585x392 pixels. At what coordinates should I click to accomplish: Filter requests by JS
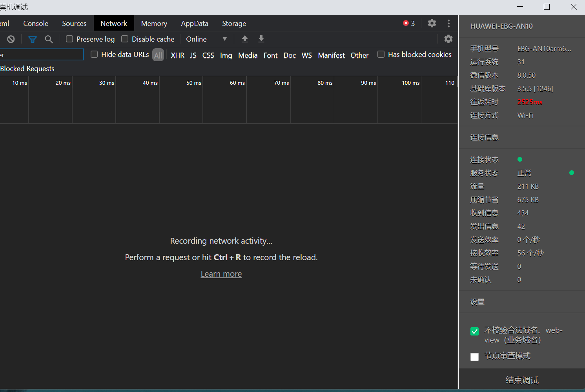pyautogui.click(x=193, y=55)
